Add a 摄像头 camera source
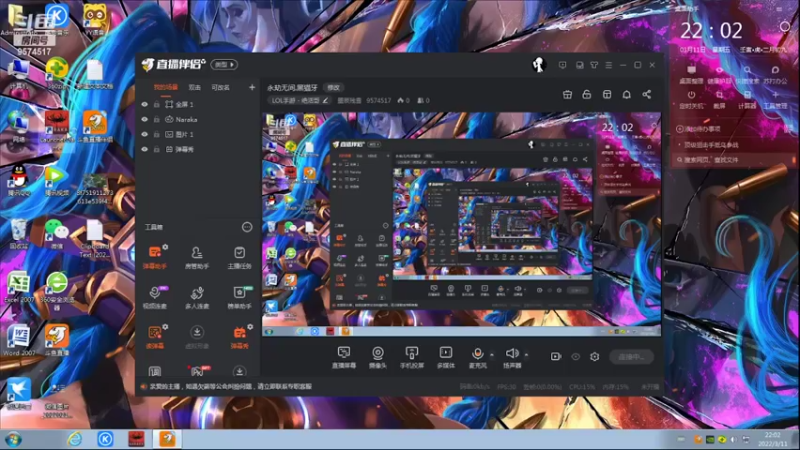 pyautogui.click(x=378, y=357)
